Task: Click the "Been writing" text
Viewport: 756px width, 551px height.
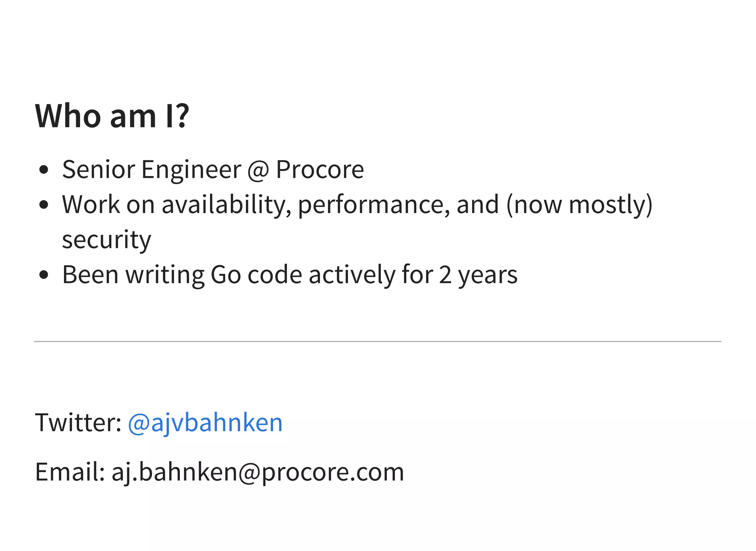Action: (x=133, y=275)
